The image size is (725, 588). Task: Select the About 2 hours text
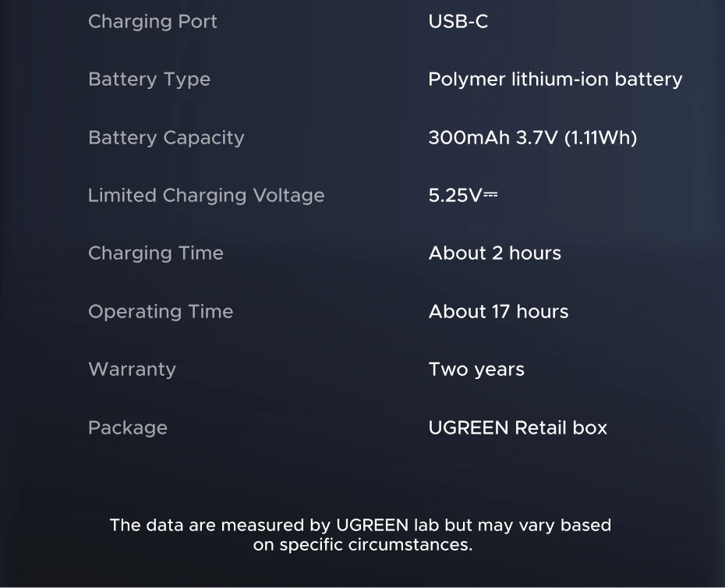tap(495, 253)
